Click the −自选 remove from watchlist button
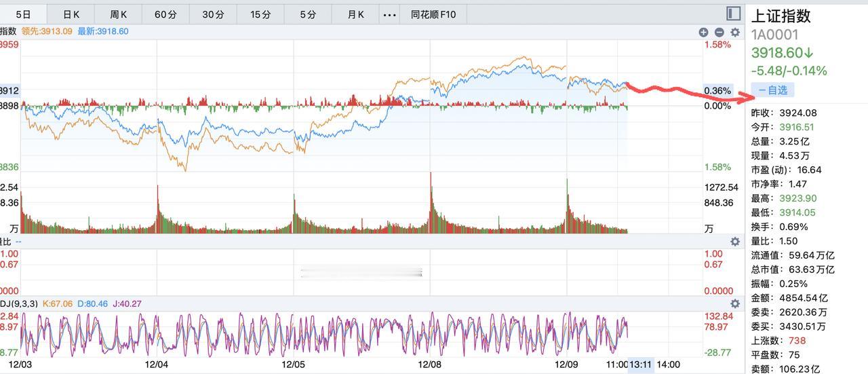This screenshot has height=374, width=868. [773, 90]
